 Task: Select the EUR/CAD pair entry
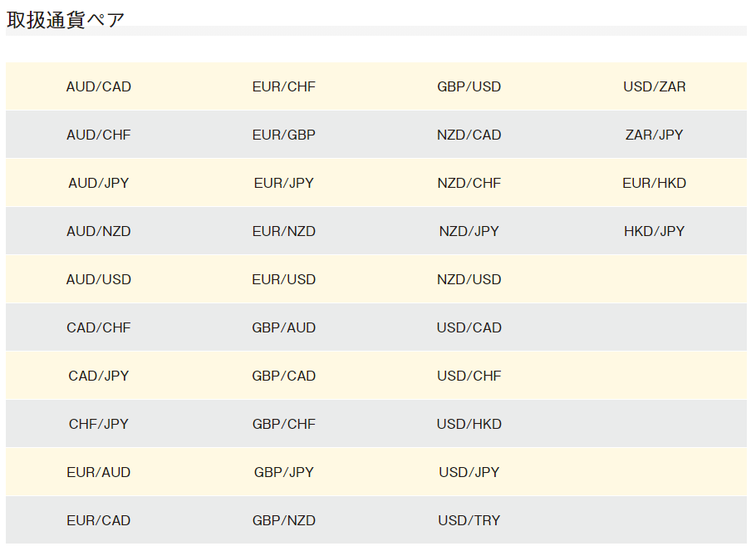98,521
